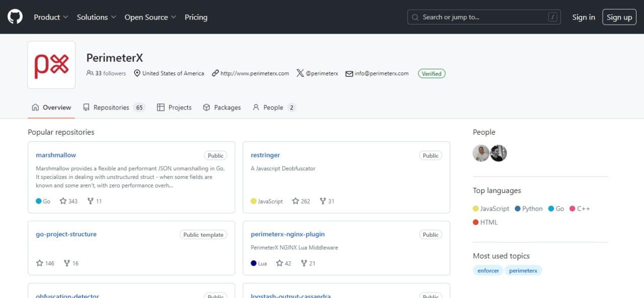This screenshot has height=298, width=644.
Task: Click the info@perimeterx.com email link
Action: pyautogui.click(x=381, y=73)
